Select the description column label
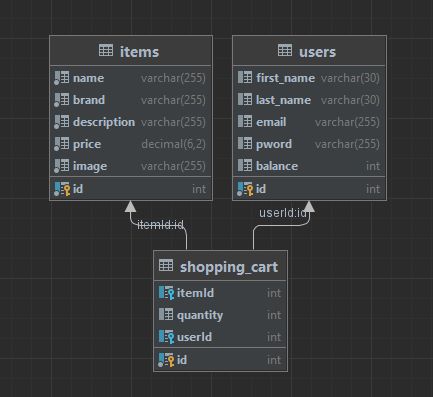433x397 pixels. pyautogui.click(x=104, y=122)
